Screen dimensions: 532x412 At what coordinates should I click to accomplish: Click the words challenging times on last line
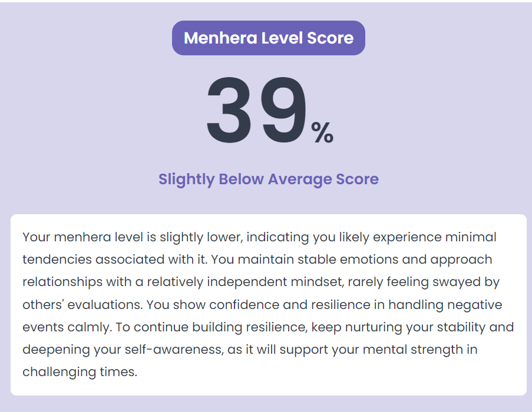point(80,372)
